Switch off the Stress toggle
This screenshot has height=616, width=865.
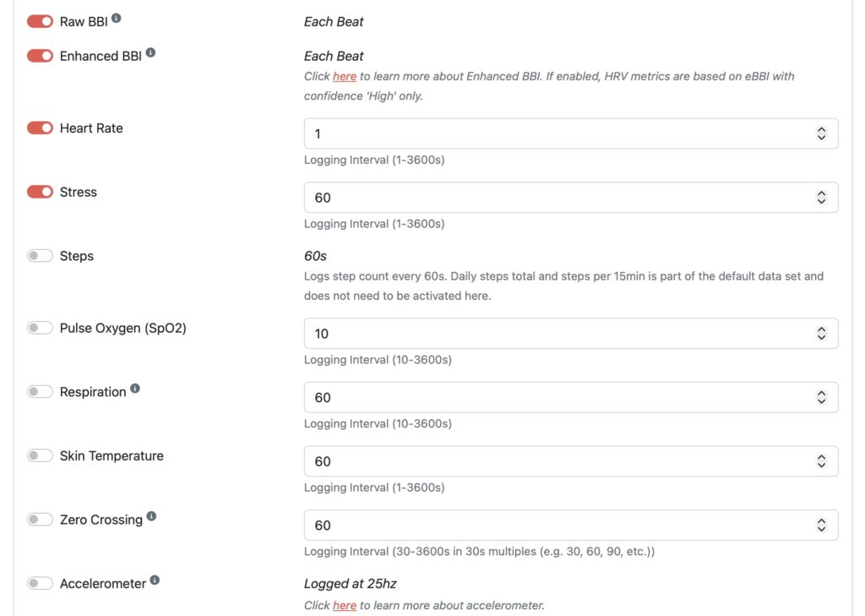[40, 192]
